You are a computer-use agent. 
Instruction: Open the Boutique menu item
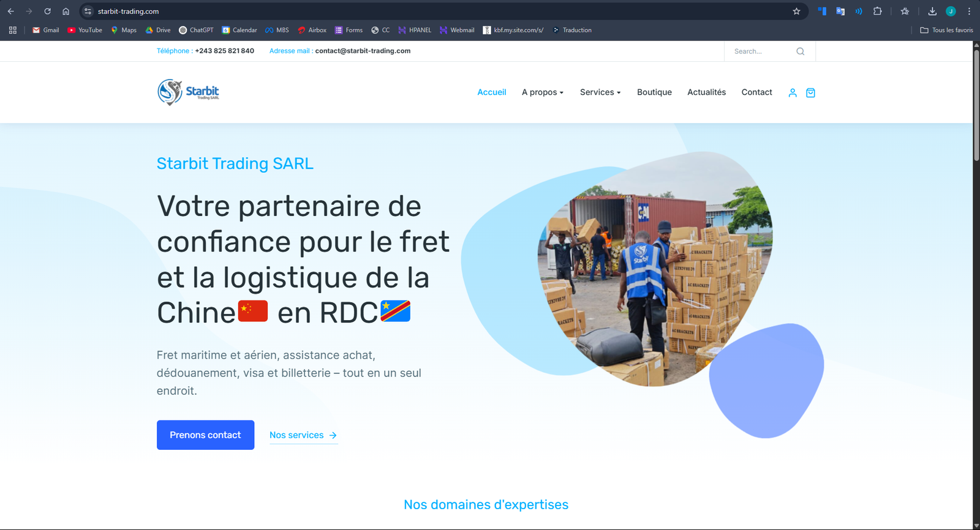tap(654, 92)
